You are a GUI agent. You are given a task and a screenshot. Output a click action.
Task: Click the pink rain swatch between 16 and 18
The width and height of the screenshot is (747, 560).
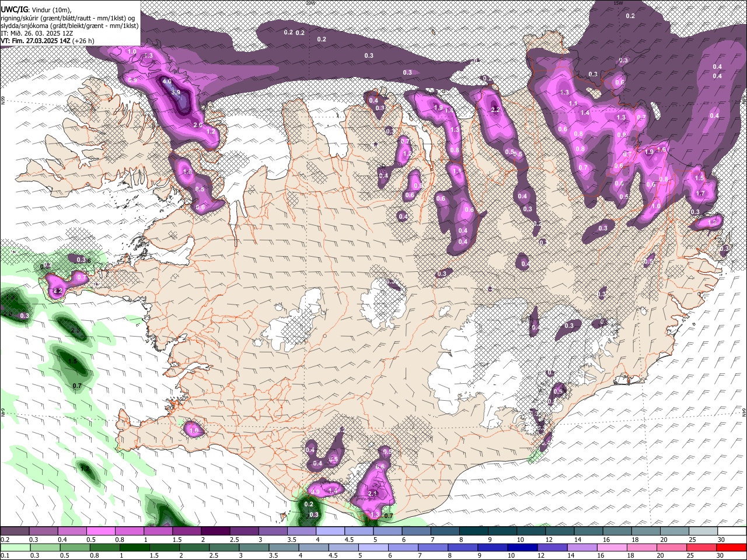coord(612,547)
